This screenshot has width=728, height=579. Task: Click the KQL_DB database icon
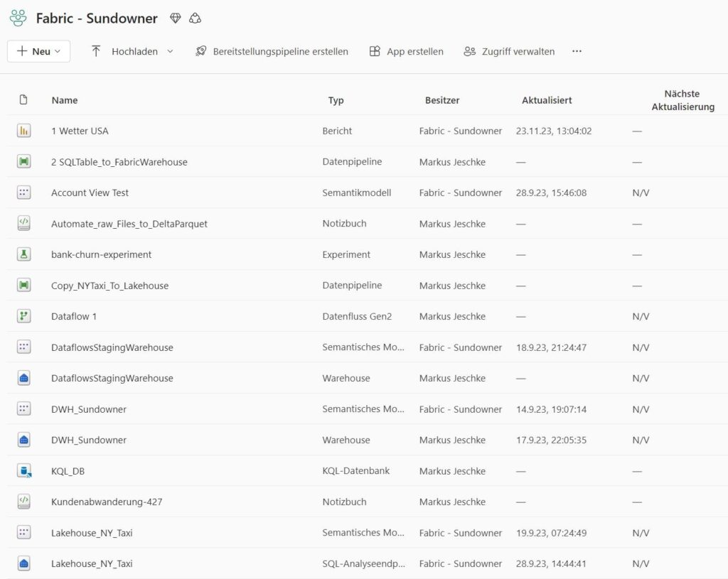pyautogui.click(x=24, y=471)
